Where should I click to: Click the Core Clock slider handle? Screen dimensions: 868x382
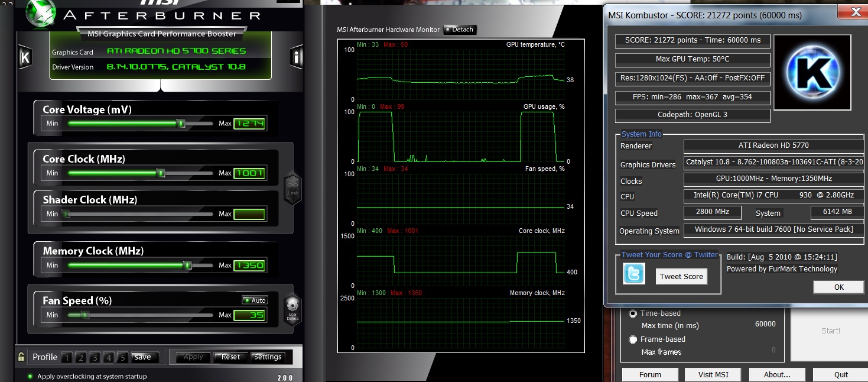[160, 173]
